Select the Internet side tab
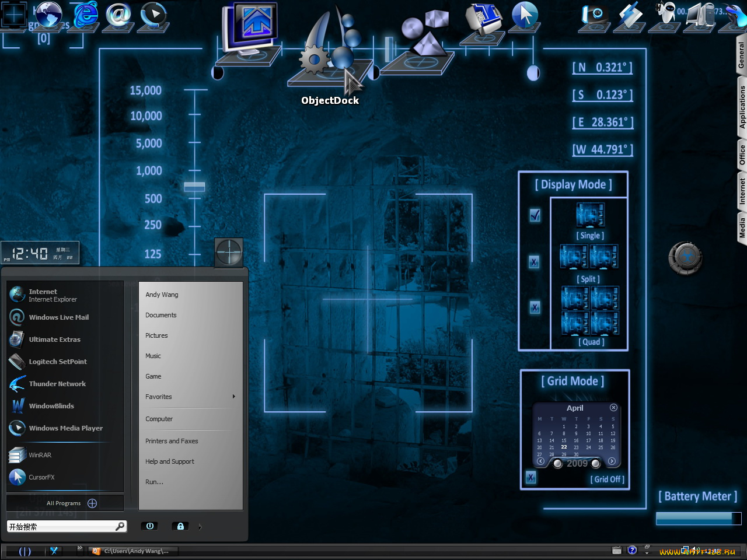747x560 pixels. pos(742,191)
